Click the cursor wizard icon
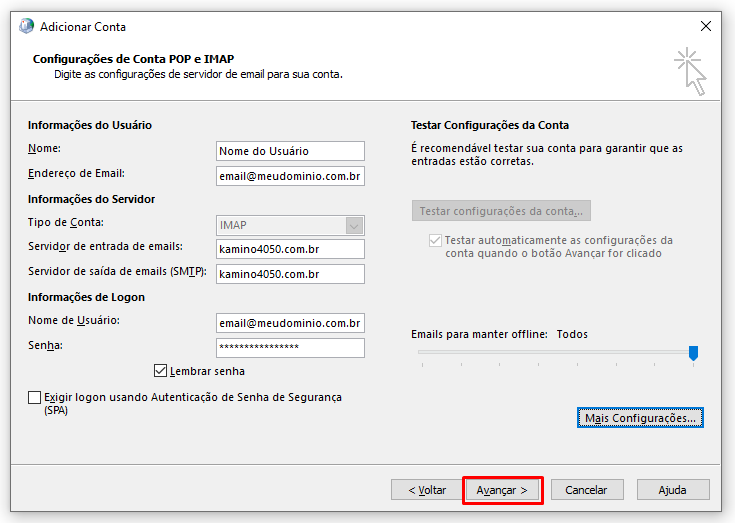The width and height of the screenshot is (735, 523). click(690, 72)
